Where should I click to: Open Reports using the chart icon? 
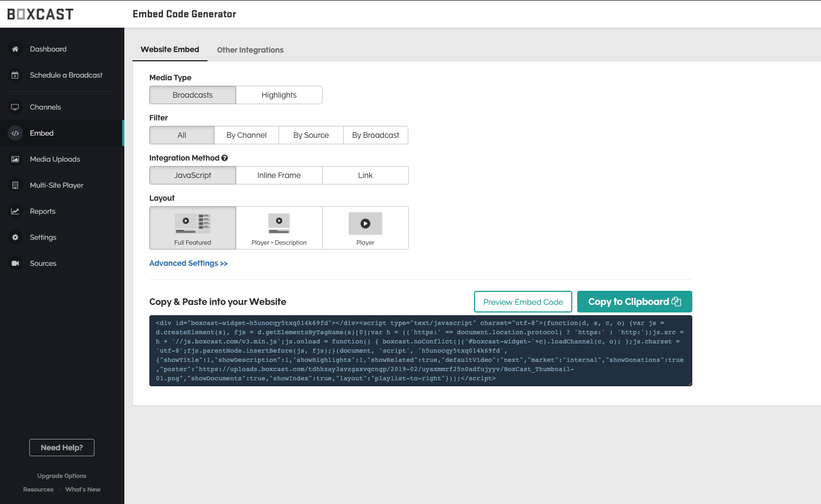15,212
